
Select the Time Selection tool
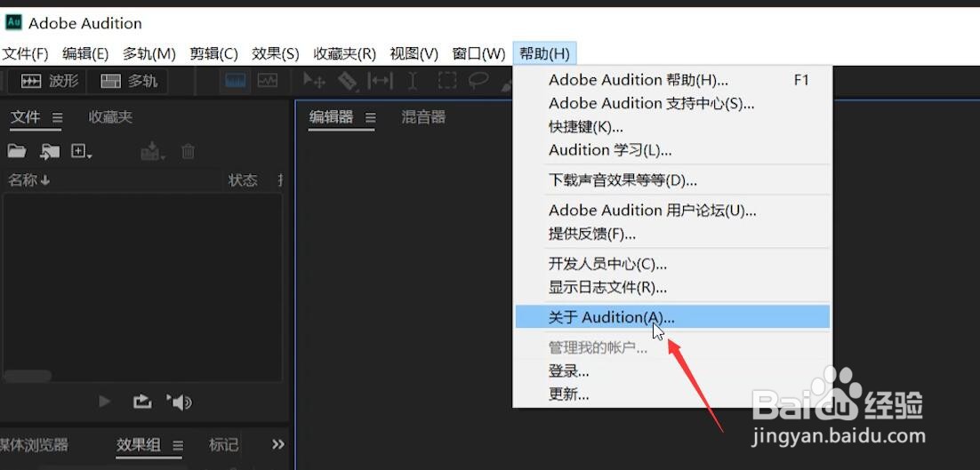coord(413,81)
